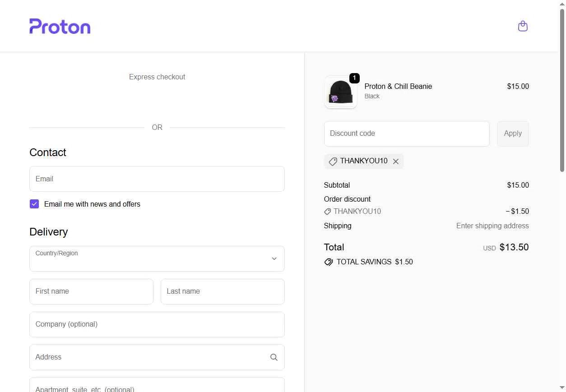Click the Email input field
The width and height of the screenshot is (566, 392).
point(157,179)
